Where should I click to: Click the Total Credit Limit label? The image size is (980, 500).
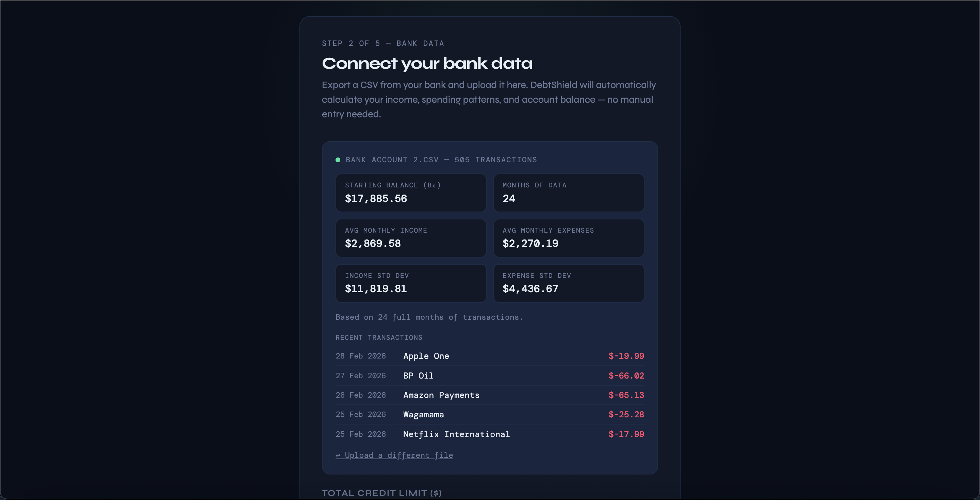[x=381, y=493]
